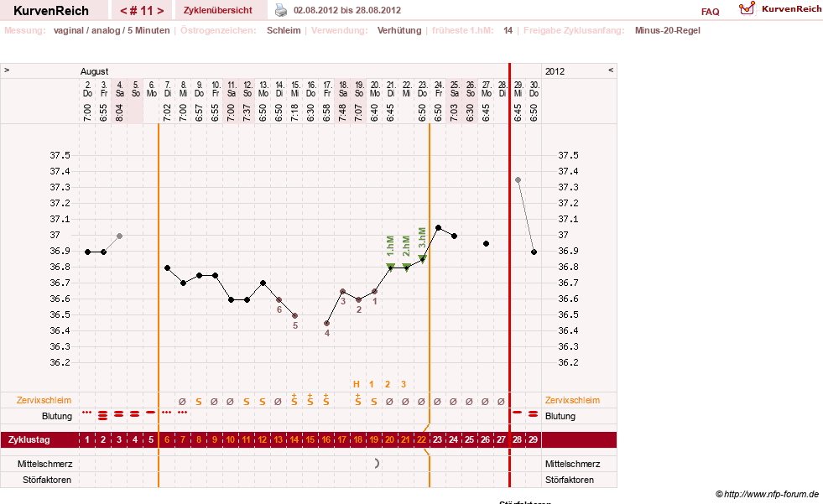Click the heavy bleeding symbol on cycle day 2

click(x=103, y=415)
